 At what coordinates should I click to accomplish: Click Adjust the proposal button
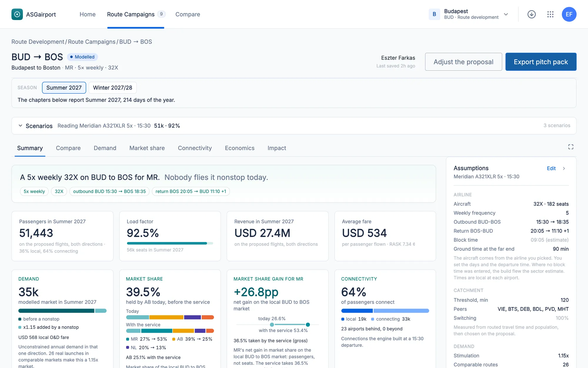[463, 62]
